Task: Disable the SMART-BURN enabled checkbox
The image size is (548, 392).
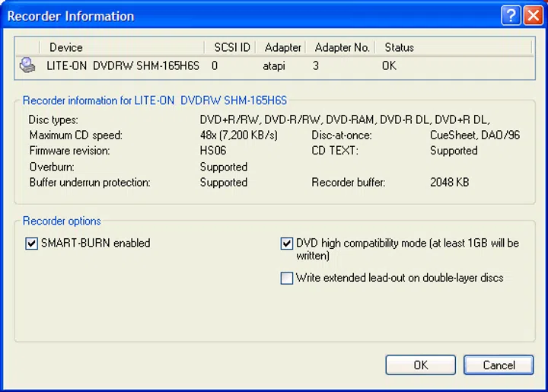Action: click(31, 244)
